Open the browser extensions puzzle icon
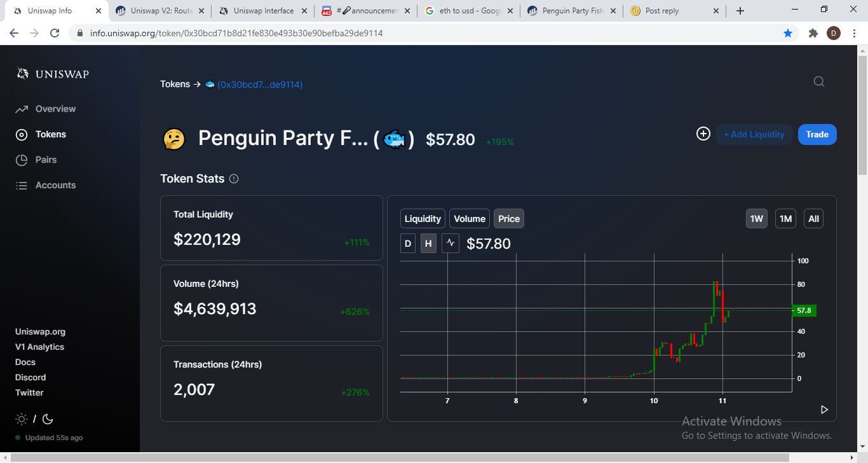This screenshot has height=463, width=868. (x=813, y=33)
